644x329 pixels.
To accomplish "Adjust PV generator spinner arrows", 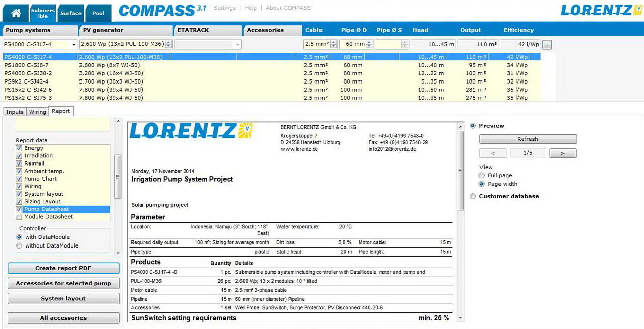I will coord(168,44).
